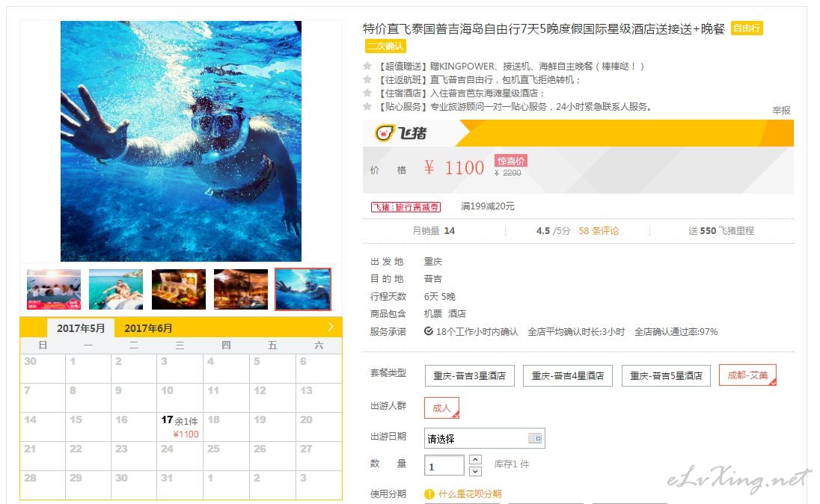Select the 重庆-普吉3星酒店 package
This screenshot has height=504, width=820.
point(470,375)
